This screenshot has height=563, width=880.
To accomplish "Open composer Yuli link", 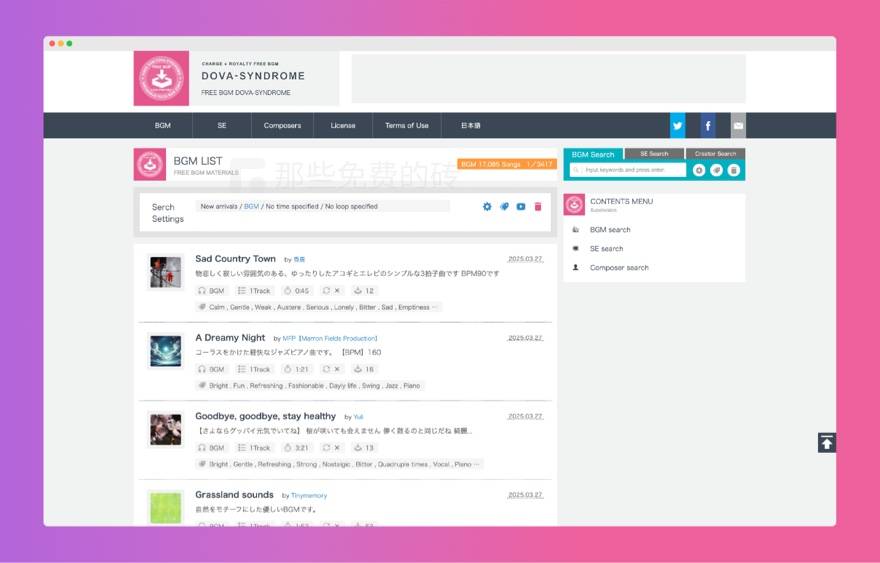I will [x=358, y=417].
